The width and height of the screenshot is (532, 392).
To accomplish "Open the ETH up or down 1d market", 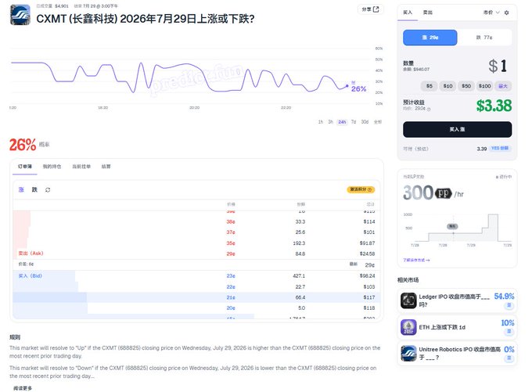I will pyautogui.click(x=458, y=327).
